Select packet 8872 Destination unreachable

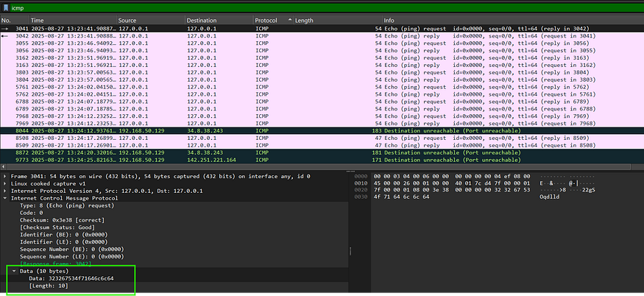click(x=322, y=152)
